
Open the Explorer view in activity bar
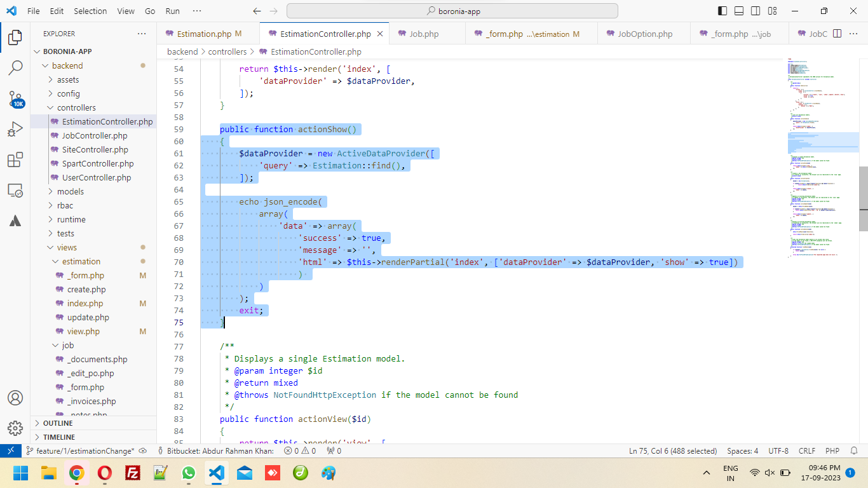tap(15, 37)
